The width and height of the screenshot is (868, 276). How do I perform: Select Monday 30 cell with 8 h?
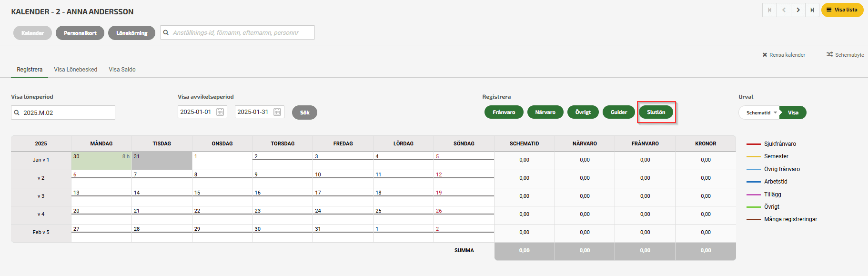[x=101, y=161]
